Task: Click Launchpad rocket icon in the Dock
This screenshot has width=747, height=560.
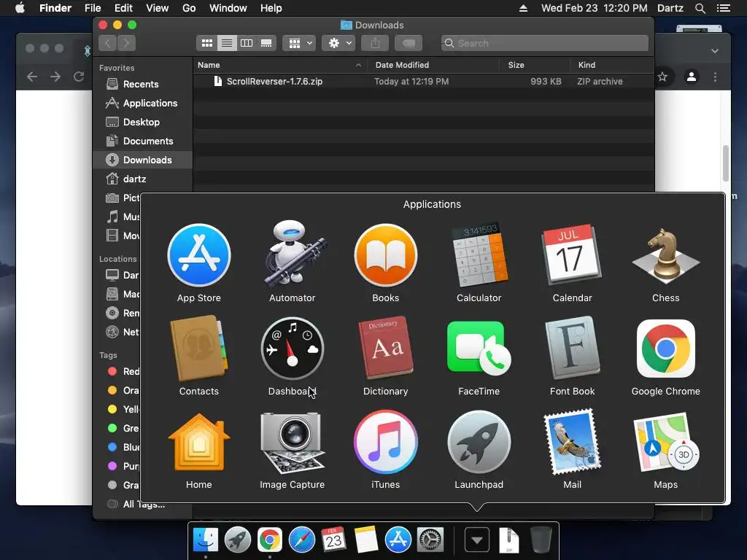Action: coord(237,540)
